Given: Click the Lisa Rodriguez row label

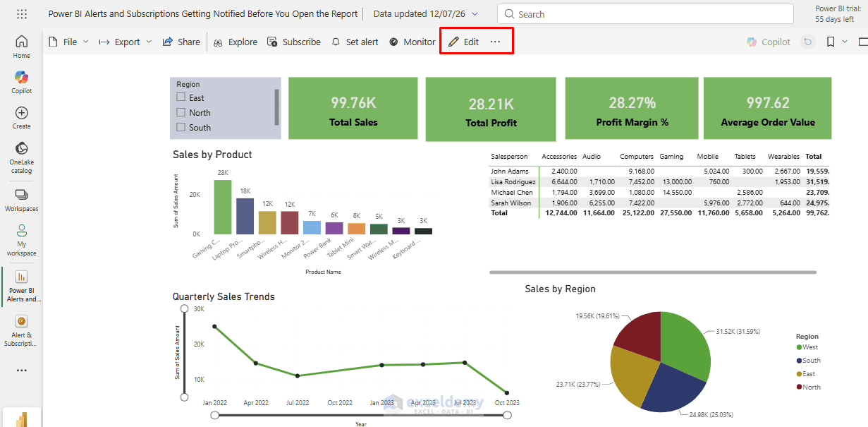Looking at the screenshot, I should 513,181.
